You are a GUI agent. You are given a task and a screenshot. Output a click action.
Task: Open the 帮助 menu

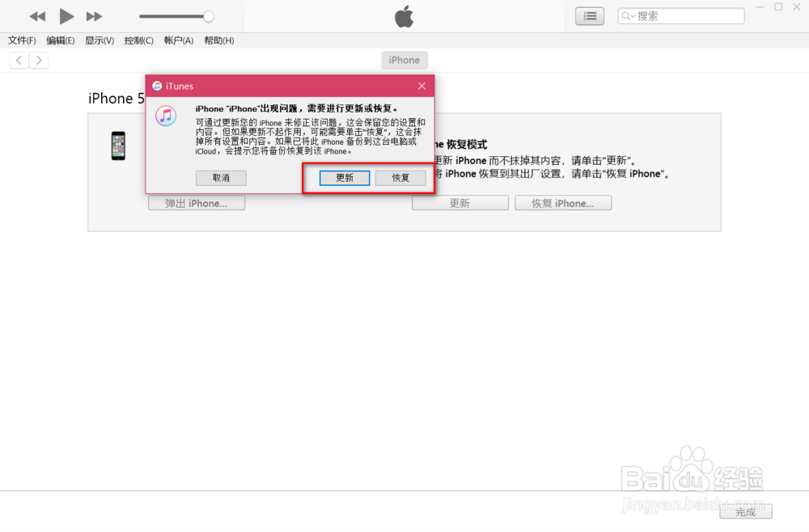218,40
